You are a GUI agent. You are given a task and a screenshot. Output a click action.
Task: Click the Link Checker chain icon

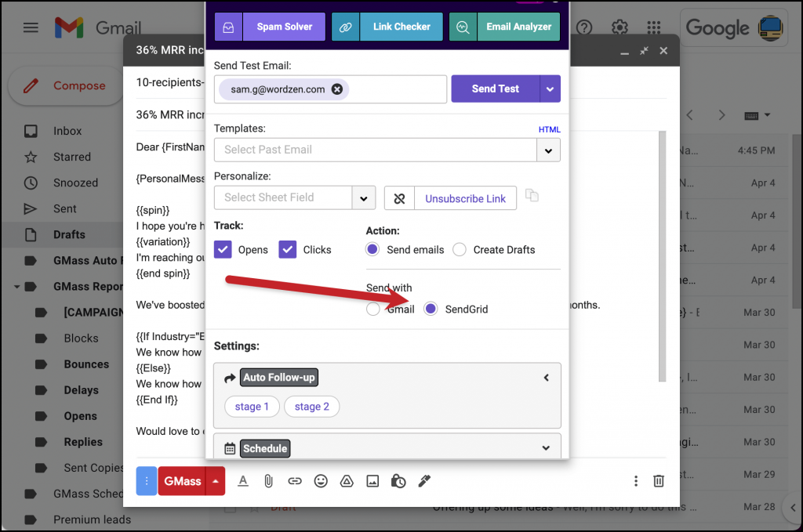click(345, 26)
